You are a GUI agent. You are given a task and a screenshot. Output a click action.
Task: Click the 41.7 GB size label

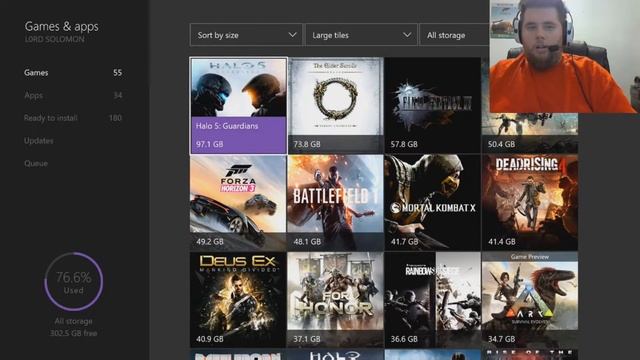pos(404,242)
